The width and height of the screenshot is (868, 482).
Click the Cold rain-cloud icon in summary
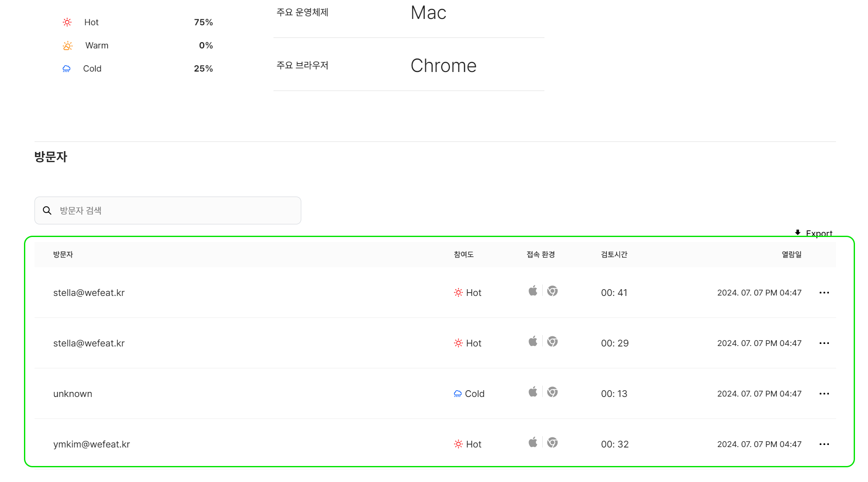(66, 69)
